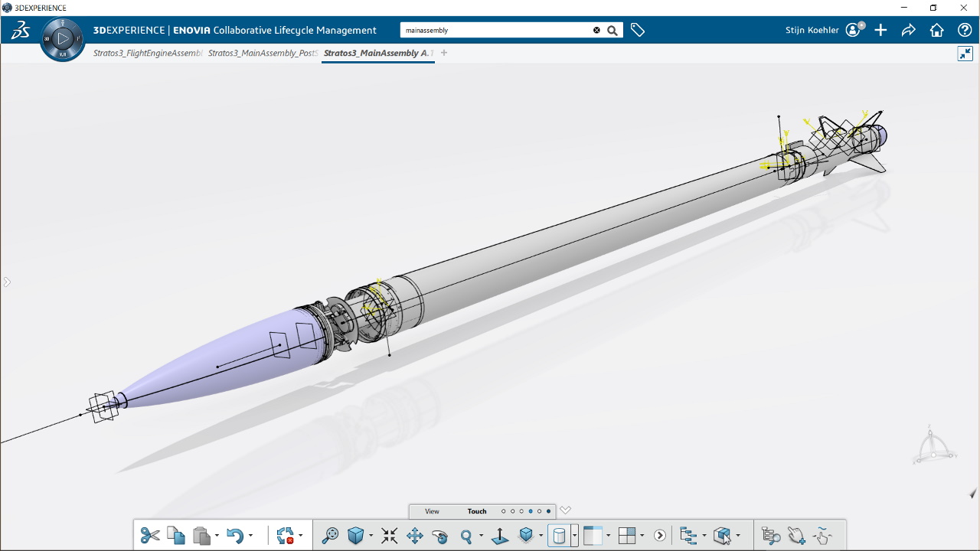Click the Stijn Koehler user name
Image resolution: width=980 pixels, height=551 pixels.
[812, 30]
